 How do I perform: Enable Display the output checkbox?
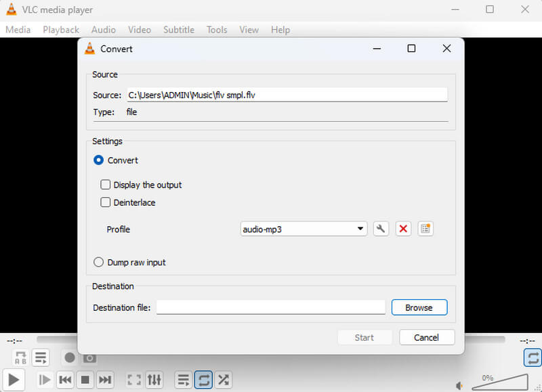tap(106, 185)
